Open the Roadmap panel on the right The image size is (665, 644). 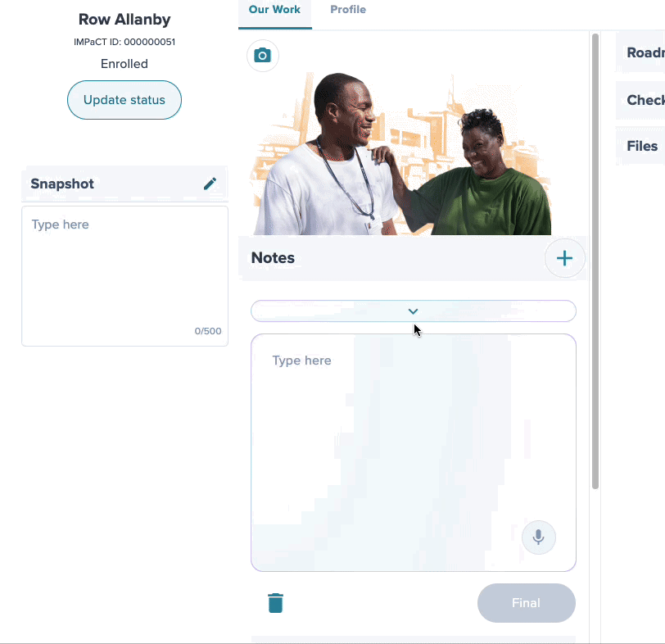(x=640, y=52)
